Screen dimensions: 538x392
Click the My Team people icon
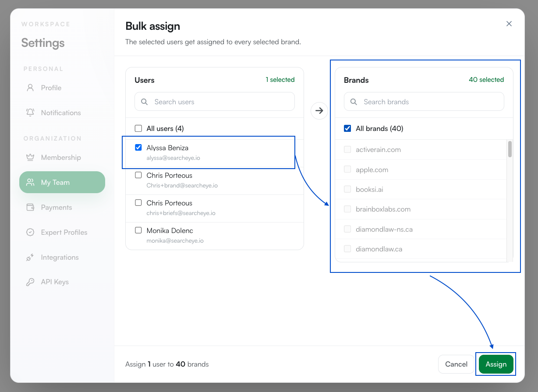(x=30, y=182)
